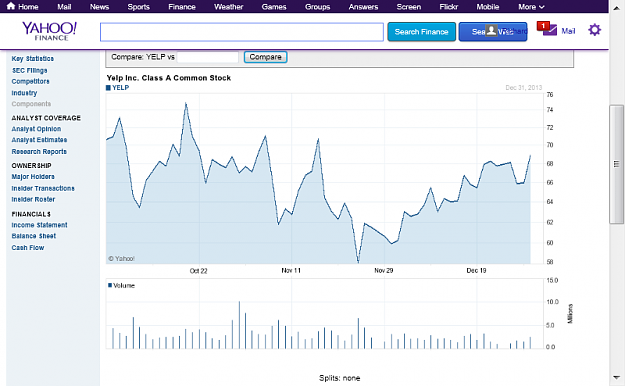The width and height of the screenshot is (625, 386).
Task: Focus the main search input field
Action: [x=242, y=32]
